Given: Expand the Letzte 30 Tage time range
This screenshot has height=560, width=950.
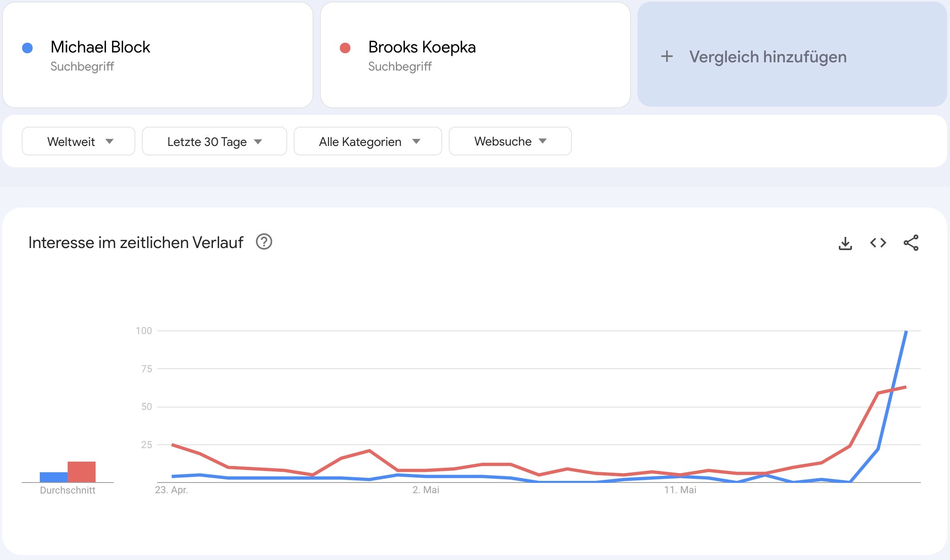Looking at the screenshot, I should pyautogui.click(x=214, y=141).
